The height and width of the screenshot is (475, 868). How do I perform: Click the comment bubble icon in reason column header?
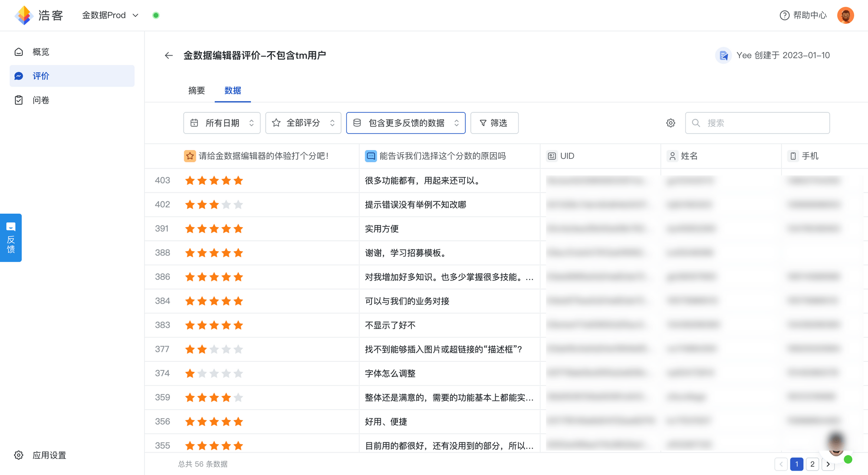[x=371, y=156]
